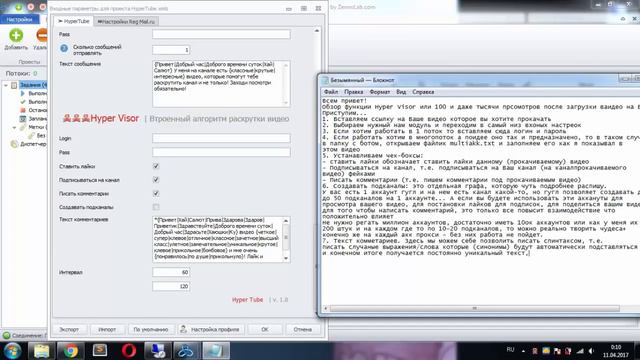The width and height of the screenshot is (640, 360).
Task: Click the network signal tray icon
Action: click(580, 351)
